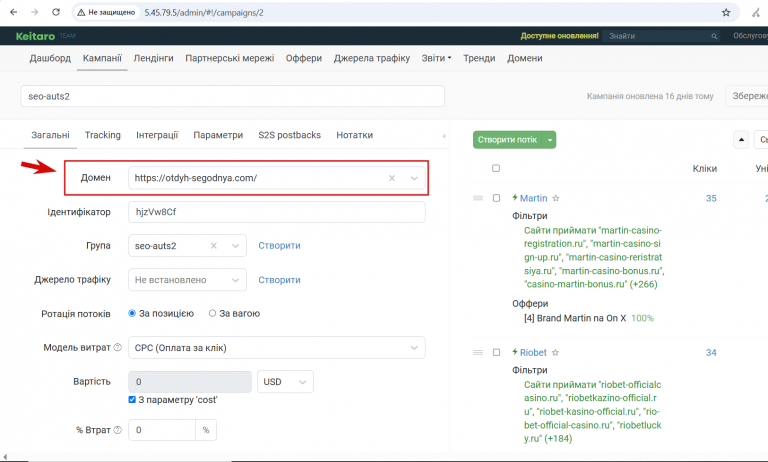Star the Martin stream
Screen dimensions: 768x462
tap(555, 198)
